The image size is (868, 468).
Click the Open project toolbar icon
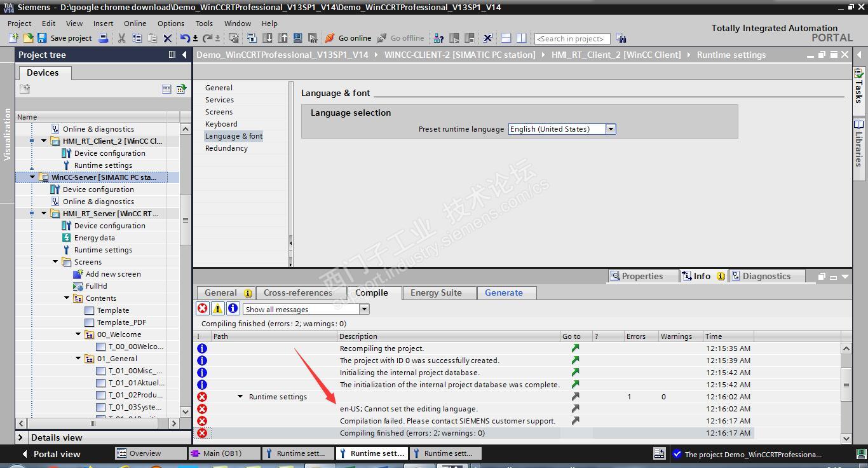pyautogui.click(x=28, y=38)
